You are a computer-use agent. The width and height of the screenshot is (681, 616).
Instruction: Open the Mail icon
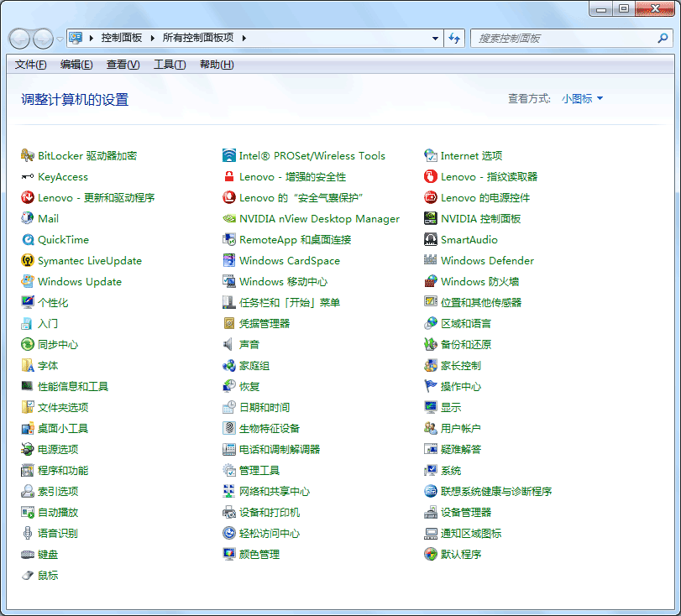[x=28, y=218]
